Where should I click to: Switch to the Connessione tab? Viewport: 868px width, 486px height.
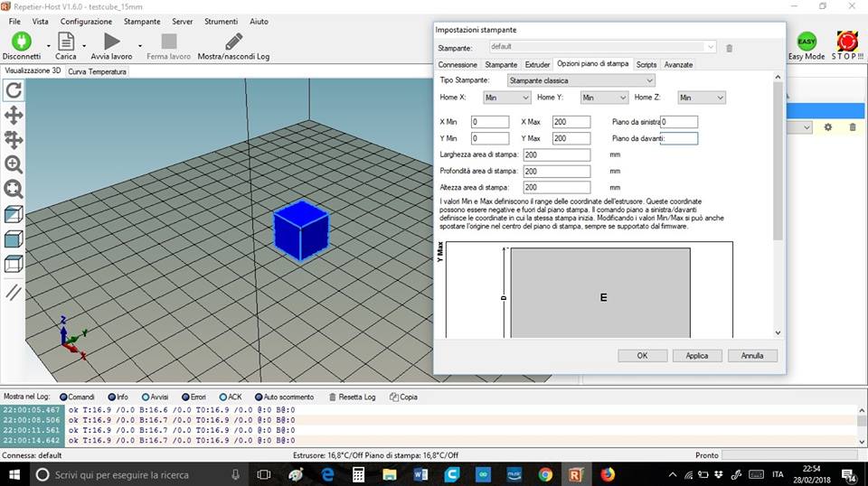(x=458, y=65)
